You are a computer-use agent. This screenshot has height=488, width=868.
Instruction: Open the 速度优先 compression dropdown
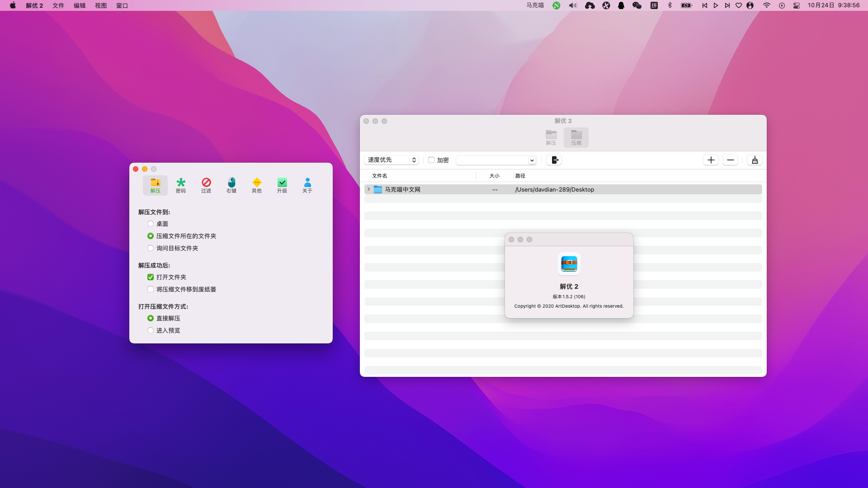(x=392, y=160)
